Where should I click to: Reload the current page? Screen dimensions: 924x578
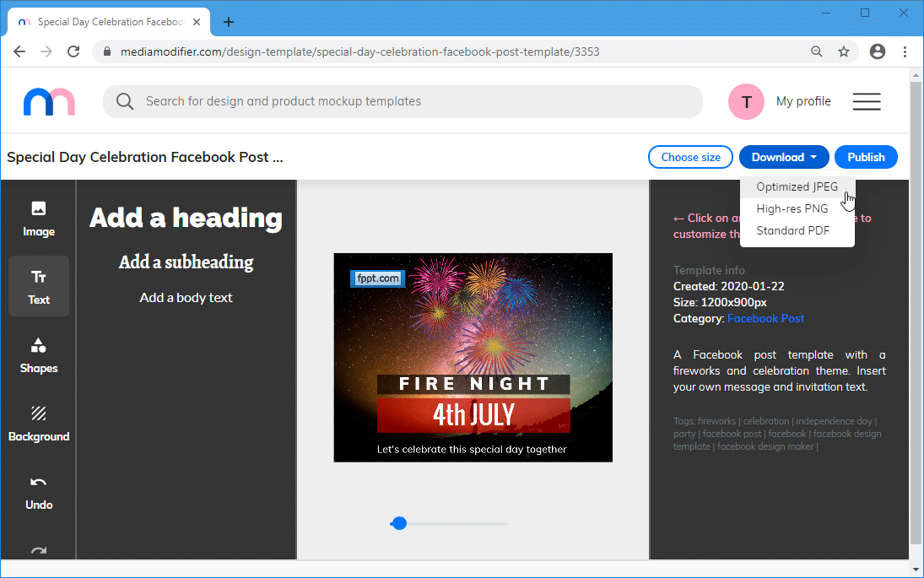click(x=73, y=51)
